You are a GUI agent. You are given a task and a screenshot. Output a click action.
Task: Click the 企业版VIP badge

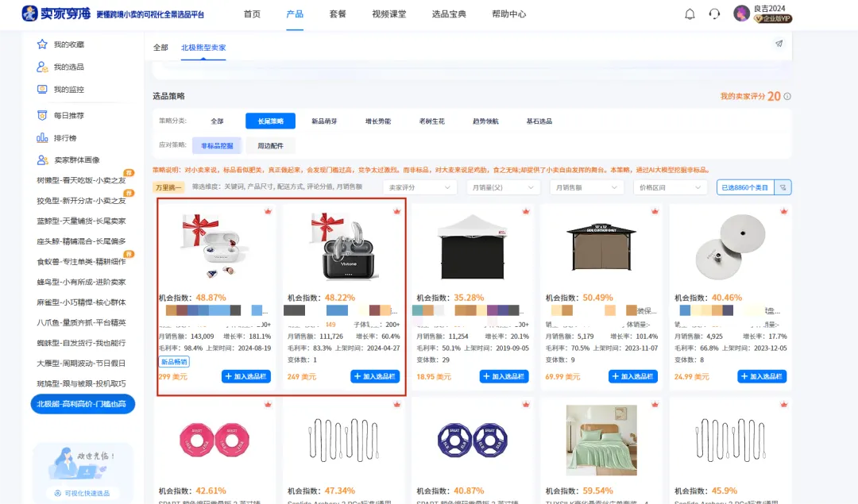773,18
